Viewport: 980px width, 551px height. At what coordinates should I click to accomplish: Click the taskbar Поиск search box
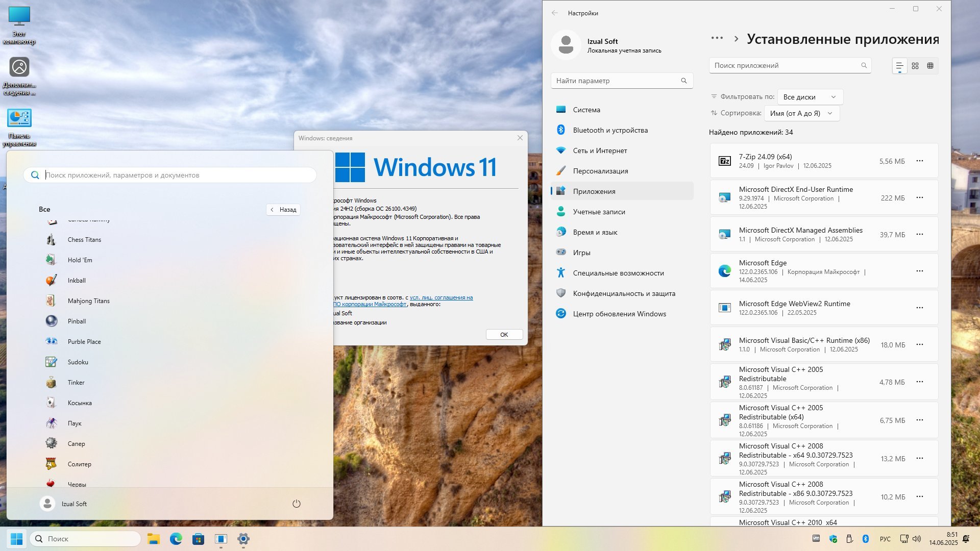85,539
